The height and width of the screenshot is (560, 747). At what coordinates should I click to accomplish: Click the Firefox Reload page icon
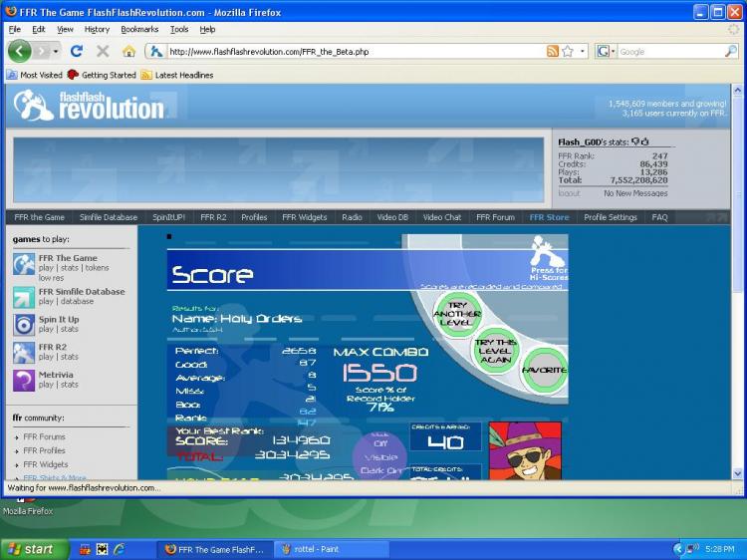pos(77,51)
